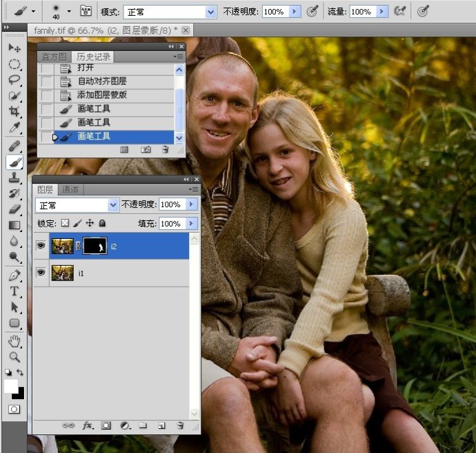The width and height of the screenshot is (476, 453).
Task: Select the Rounded Rectangle shape tool
Action: pos(14,323)
